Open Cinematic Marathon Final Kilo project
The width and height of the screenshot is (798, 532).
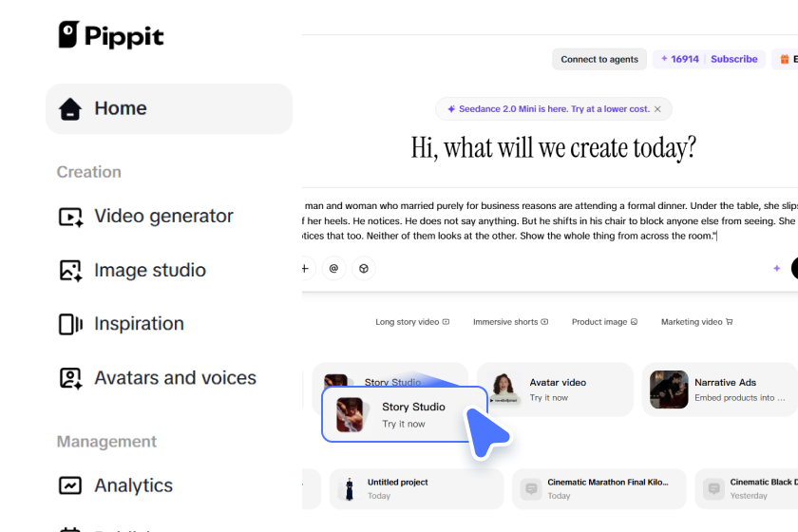[x=599, y=488]
